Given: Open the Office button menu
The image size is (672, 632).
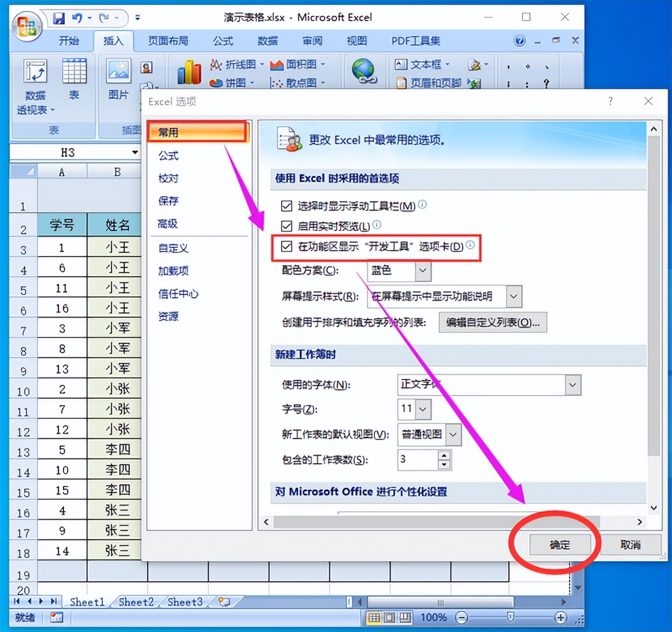Looking at the screenshot, I should (27, 26).
